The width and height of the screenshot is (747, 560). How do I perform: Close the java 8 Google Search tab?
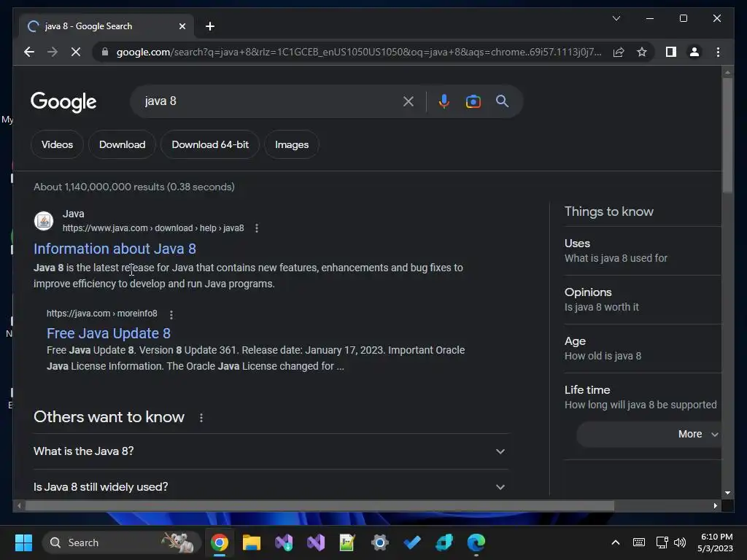(x=182, y=26)
